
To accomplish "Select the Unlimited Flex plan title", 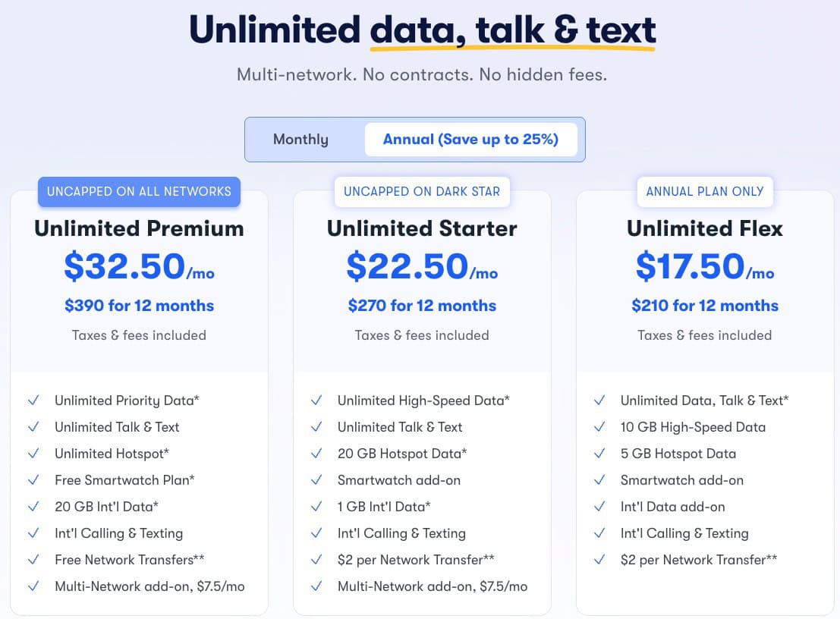I will pyautogui.click(x=705, y=228).
